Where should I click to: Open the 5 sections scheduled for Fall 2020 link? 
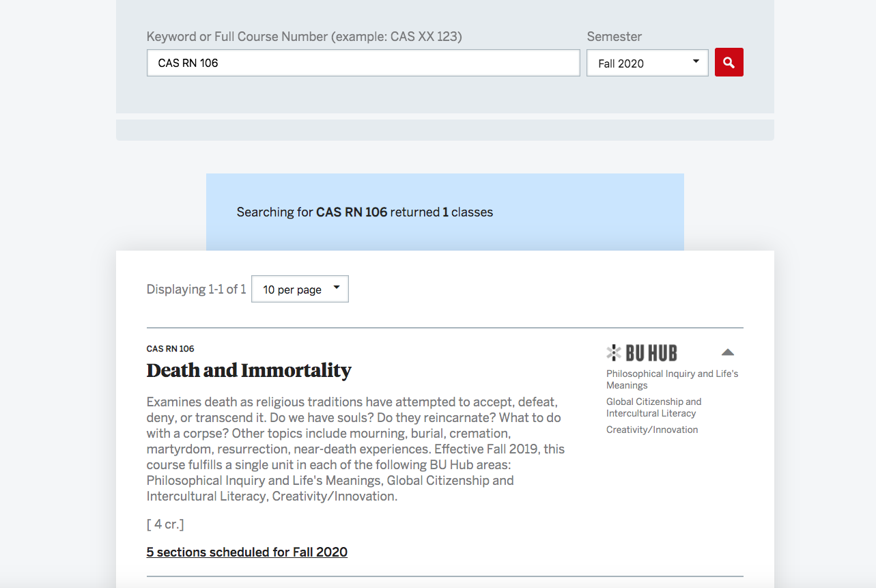(x=246, y=552)
